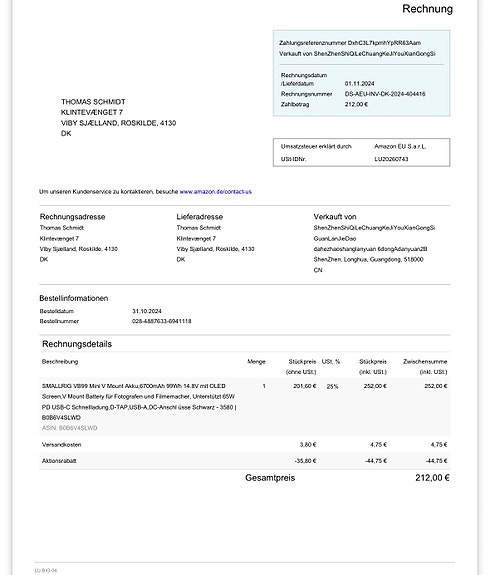
Task: Select uppercase name "THOMAS SCHMIDT"
Action: point(93,102)
